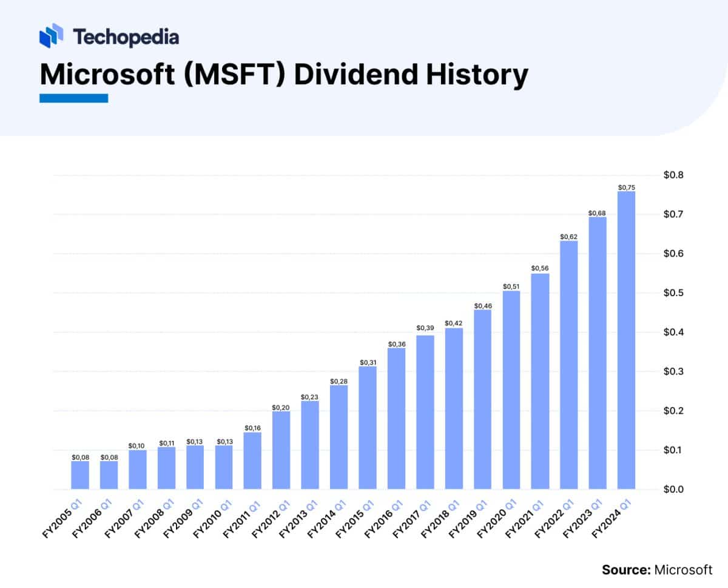Image resolution: width=728 pixels, height=588 pixels.
Task: Click the FY2012 Q1 bar
Action: click(281, 450)
